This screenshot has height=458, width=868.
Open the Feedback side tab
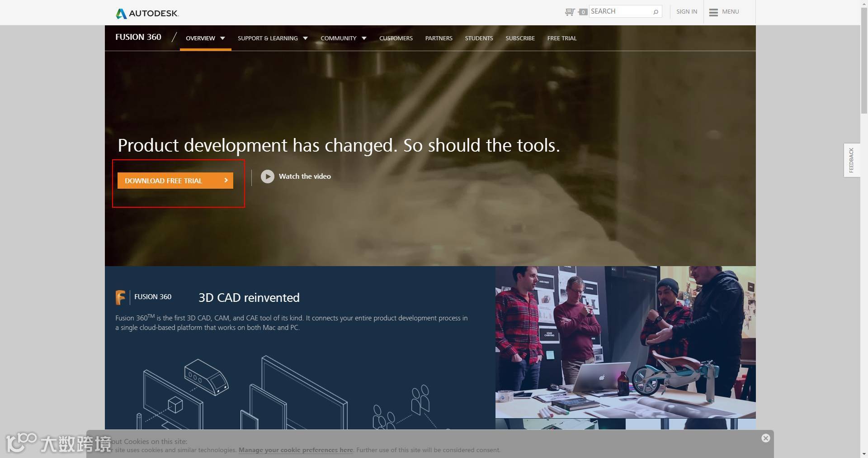coord(852,160)
